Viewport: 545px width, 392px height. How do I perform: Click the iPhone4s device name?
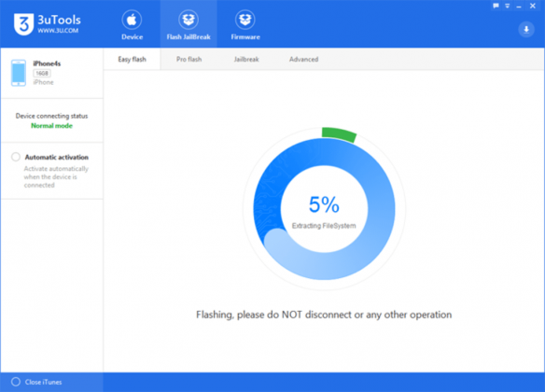tap(47, 63)
